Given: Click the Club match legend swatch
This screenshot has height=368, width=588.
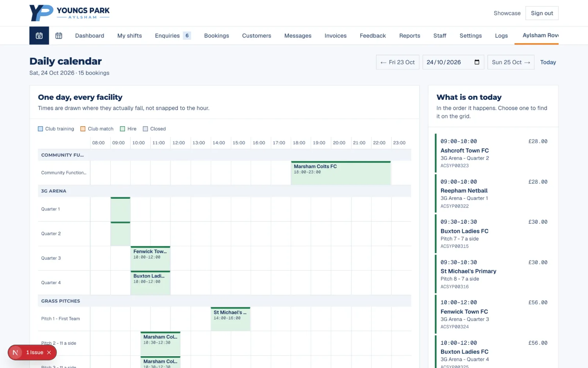Looking at the screenshot, I should coord(83,129).
